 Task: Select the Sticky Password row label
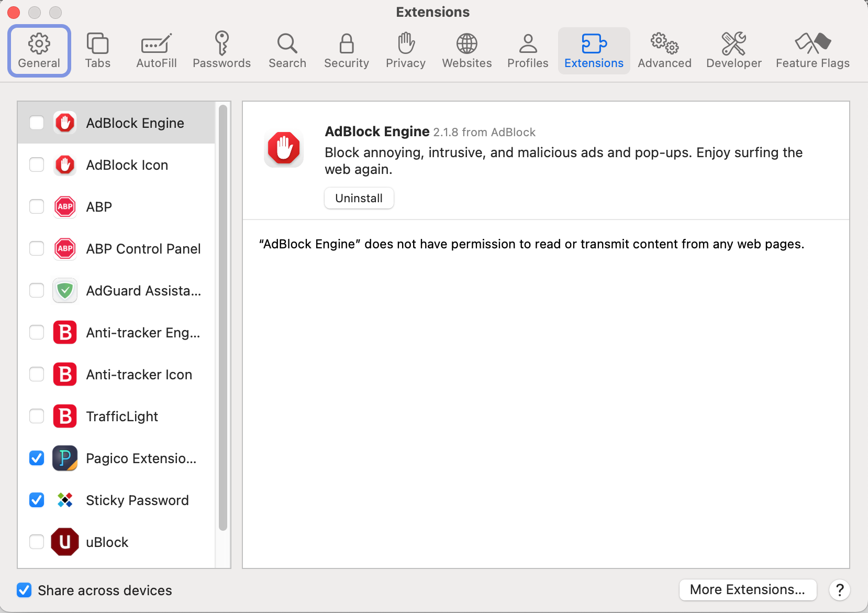click(x=137, y=500)
